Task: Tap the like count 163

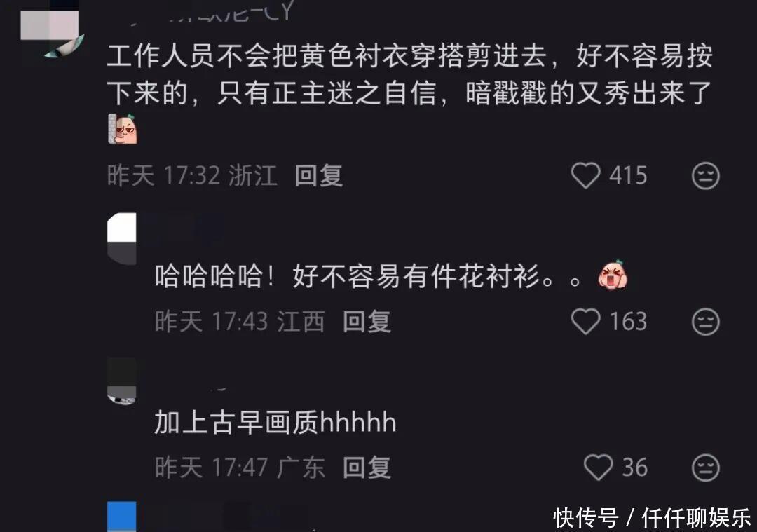Action: coord(627,322)
